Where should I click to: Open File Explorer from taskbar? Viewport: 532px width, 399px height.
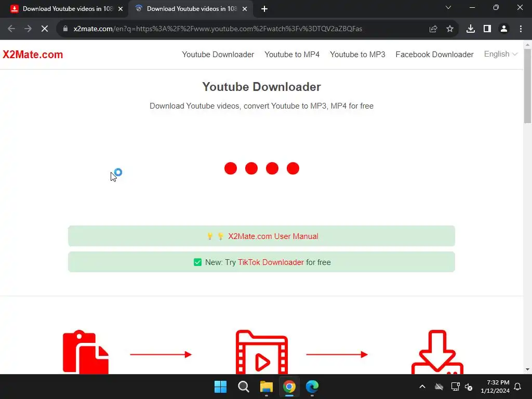click(x=267, y=387)
